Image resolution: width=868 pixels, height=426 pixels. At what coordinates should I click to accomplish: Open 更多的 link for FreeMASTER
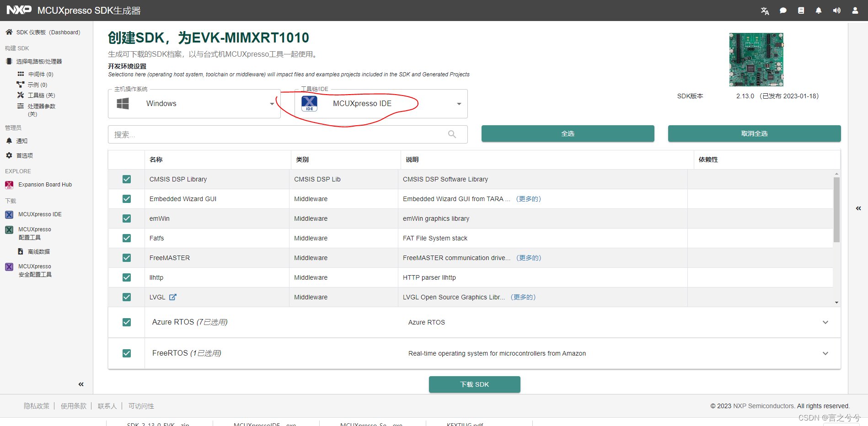click(x=529, y=258)
